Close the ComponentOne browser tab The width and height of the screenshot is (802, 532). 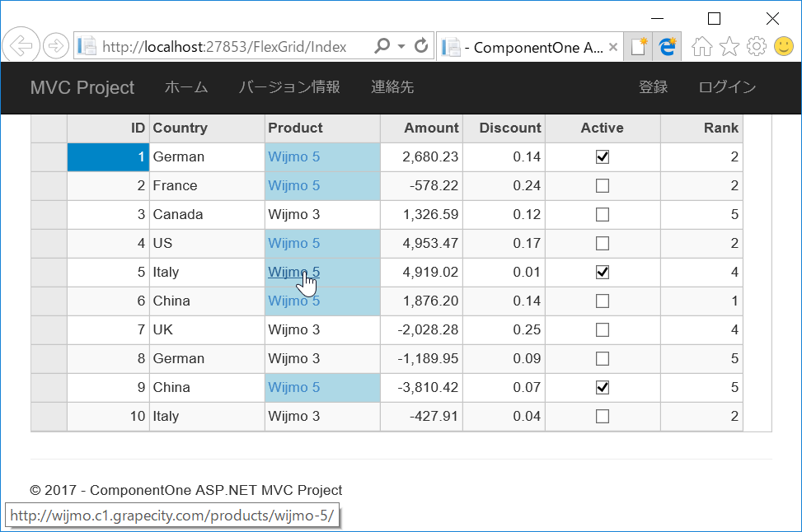pyautogui.click(x=613, y=47)
